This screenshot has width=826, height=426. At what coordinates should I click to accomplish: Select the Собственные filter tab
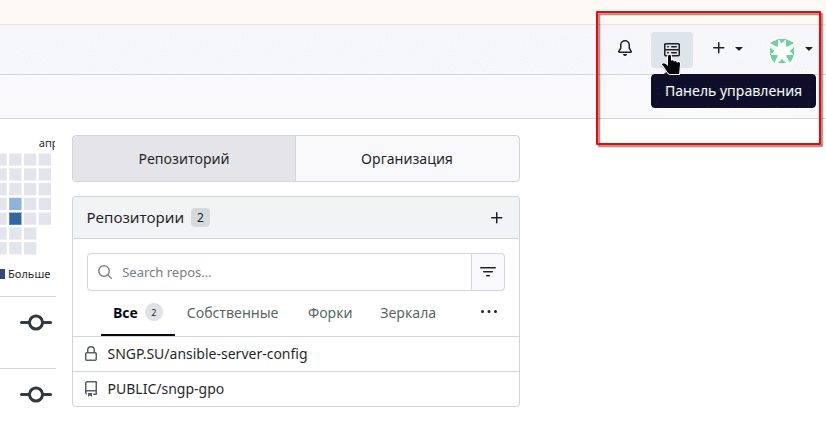point(232,313)
